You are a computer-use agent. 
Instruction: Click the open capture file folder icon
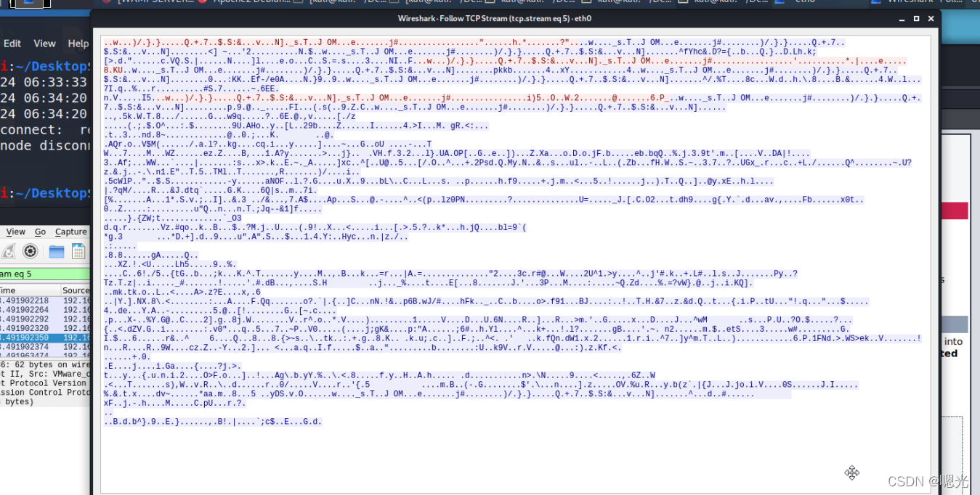click(x=57, y=252)
